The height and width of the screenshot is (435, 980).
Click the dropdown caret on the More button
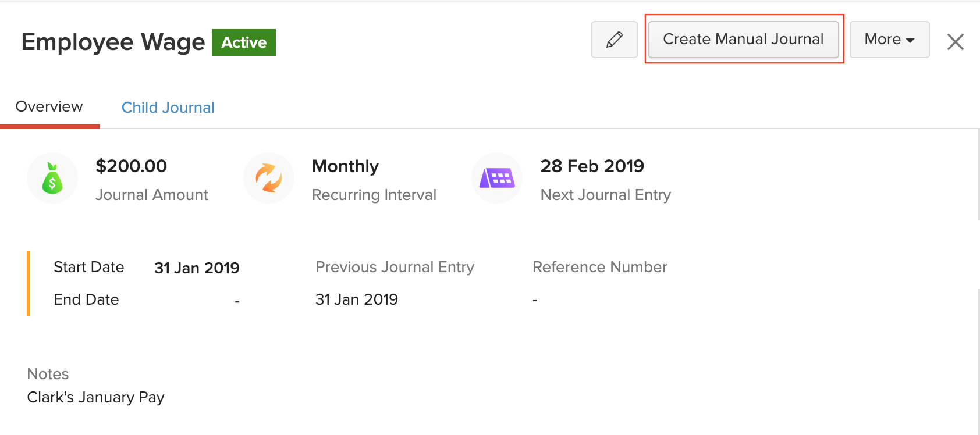(911, 40)
